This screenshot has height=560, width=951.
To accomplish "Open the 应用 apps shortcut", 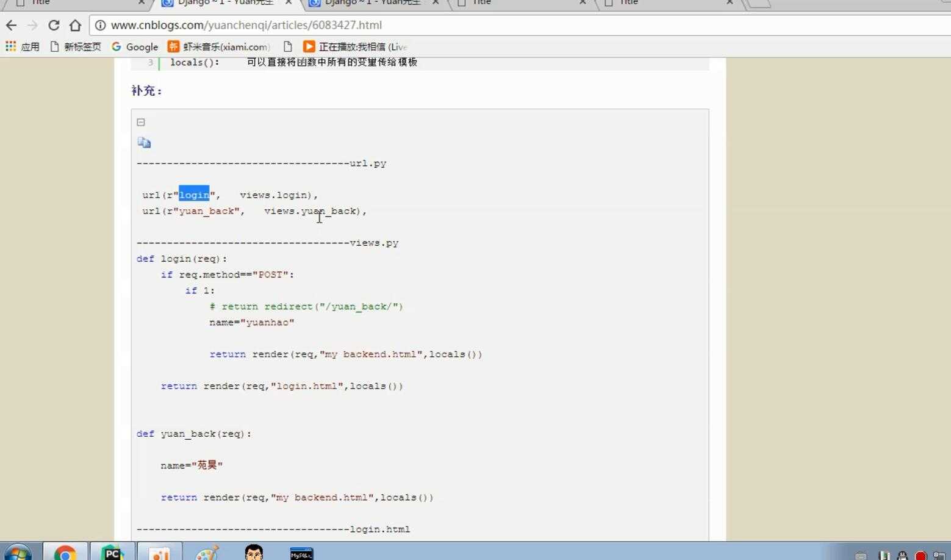I will (x=23, y=47).
